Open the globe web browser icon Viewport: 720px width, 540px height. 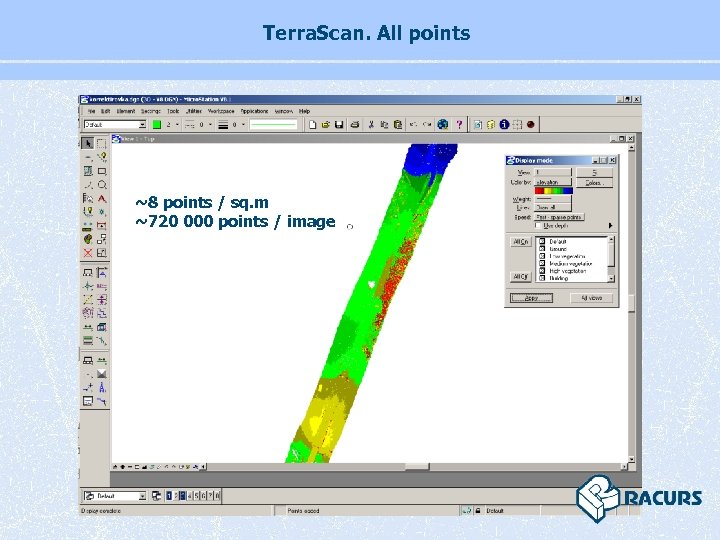(x=443, y=124)
